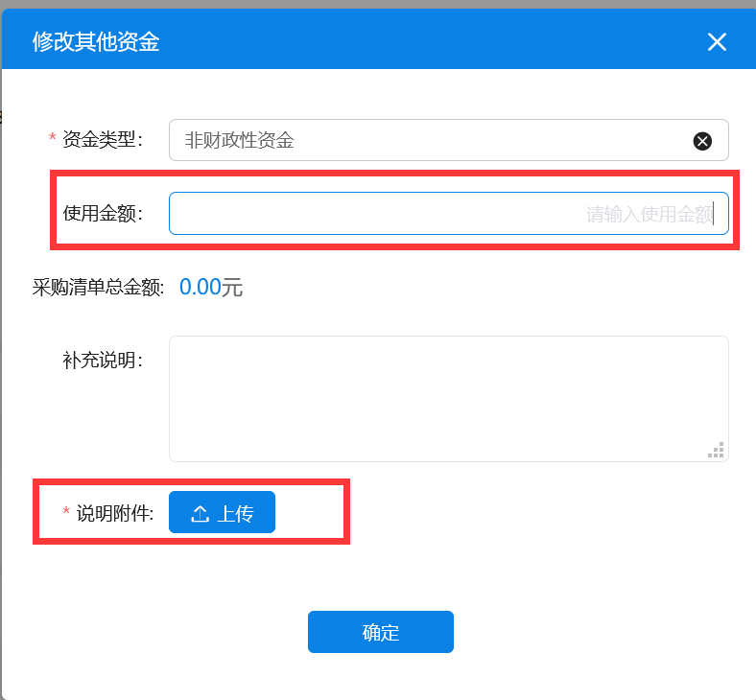Click the red asterisk beside 资金类型
Screen dimensions: 756x700
click(52, 140)
